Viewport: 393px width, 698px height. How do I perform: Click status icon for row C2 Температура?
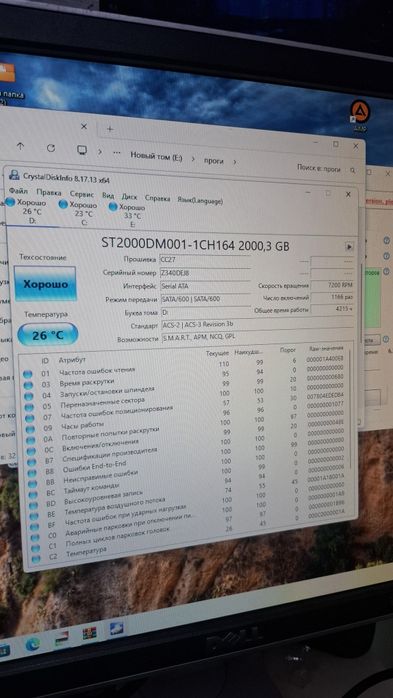(36, 558)
